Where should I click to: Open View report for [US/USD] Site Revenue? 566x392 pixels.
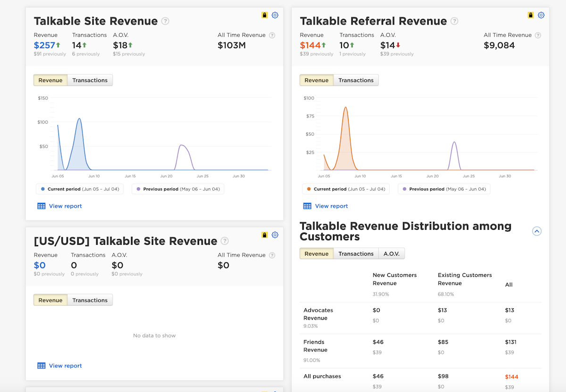click(x=66, y=365)
